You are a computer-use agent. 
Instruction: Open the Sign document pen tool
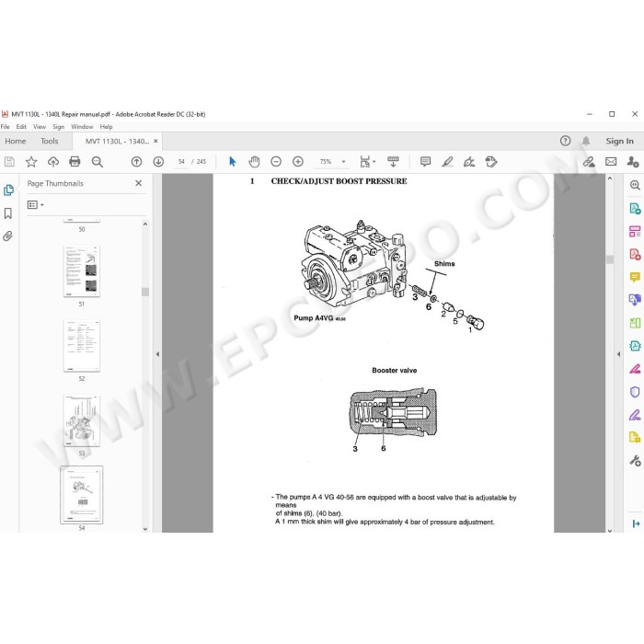click(469, 162)
